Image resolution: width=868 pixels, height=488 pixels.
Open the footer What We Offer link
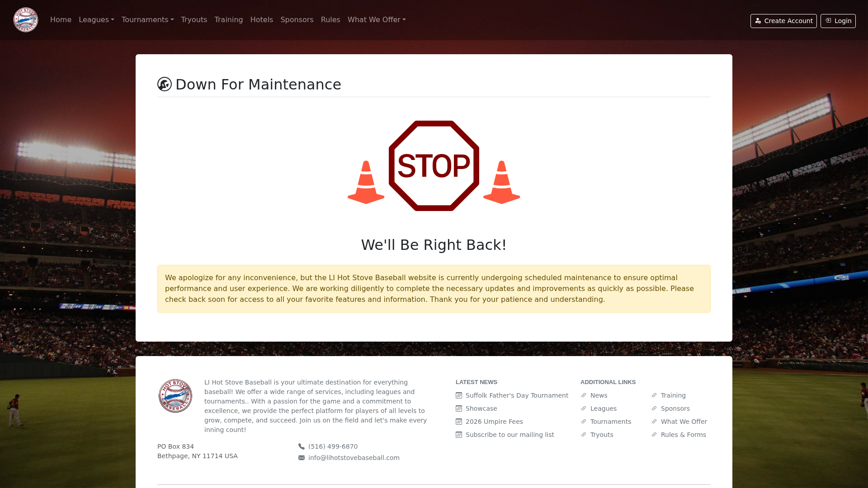click(x=684, y=422)
